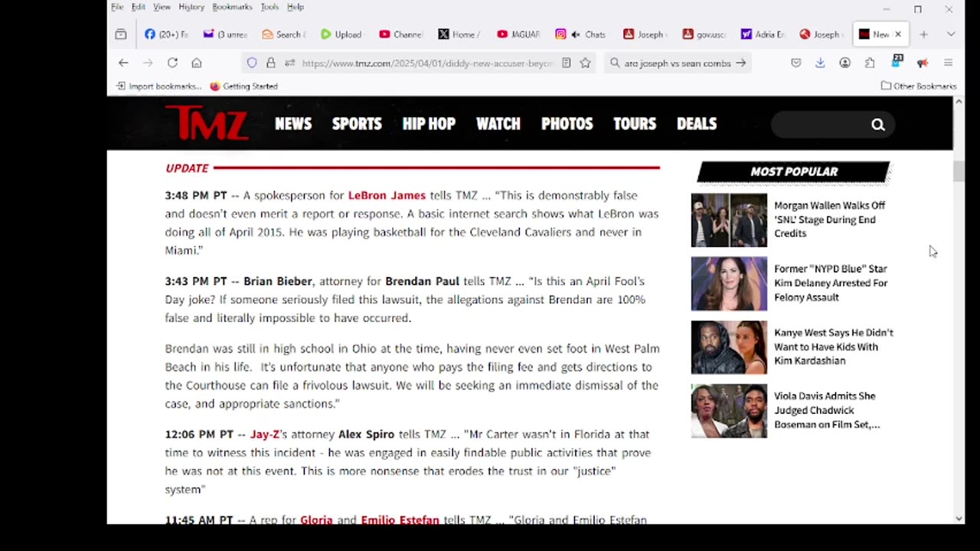
Task: Open the Tools menu
Action: [x=269, y=7]
